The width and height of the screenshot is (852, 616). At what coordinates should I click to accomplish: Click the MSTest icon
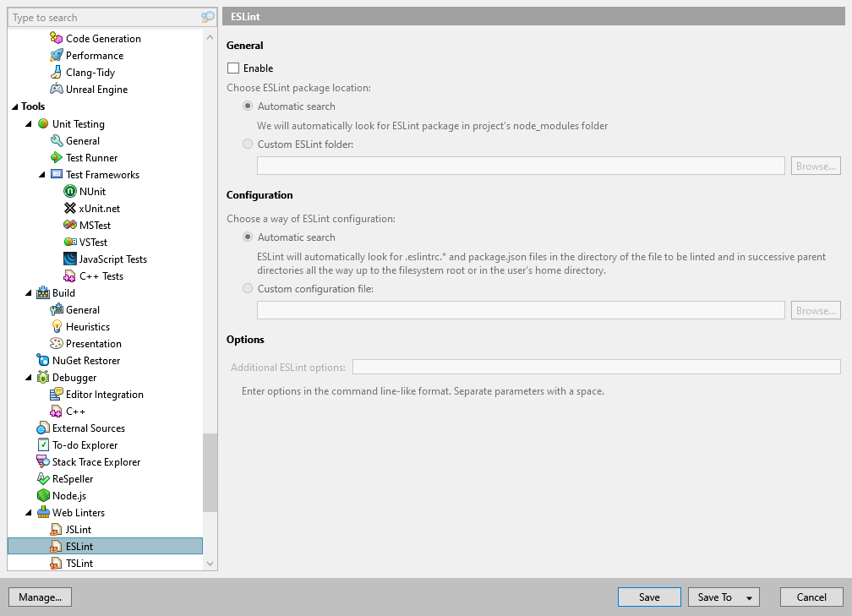[70, 225]
